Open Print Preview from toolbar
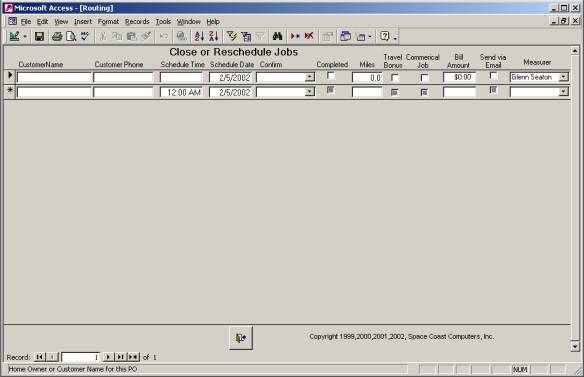This screenshot has height=377, width=584. click(71, 36)
